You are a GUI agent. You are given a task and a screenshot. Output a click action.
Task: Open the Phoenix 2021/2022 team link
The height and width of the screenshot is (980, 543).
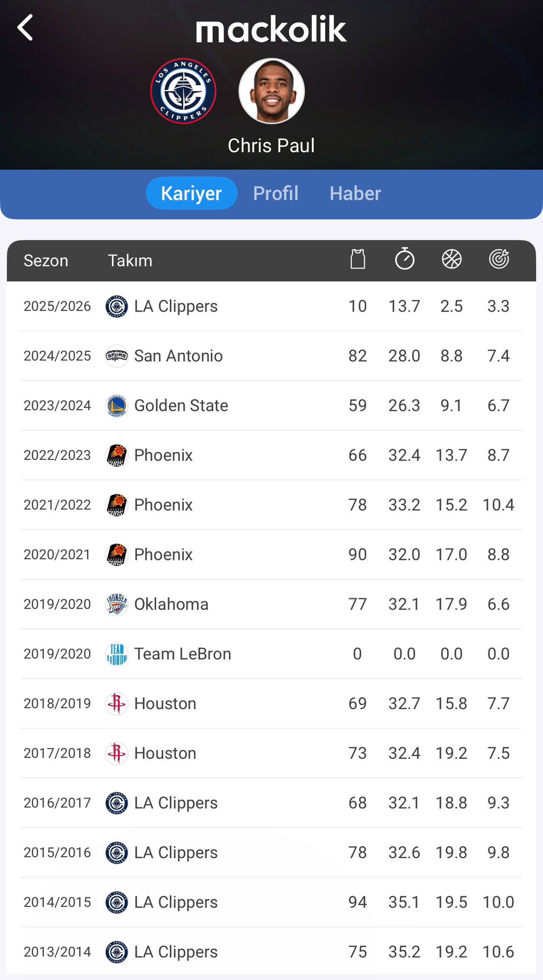(x=163, y=505)
